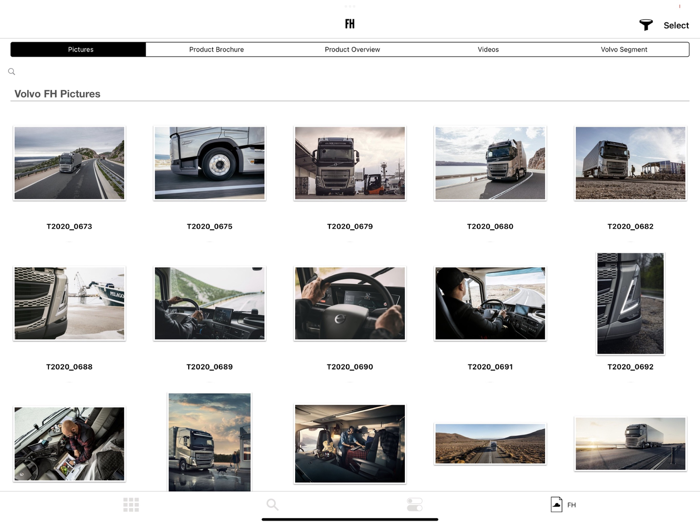Open the cab sleeping area photo
Viewport: 700px width, 525px height.
350,444
